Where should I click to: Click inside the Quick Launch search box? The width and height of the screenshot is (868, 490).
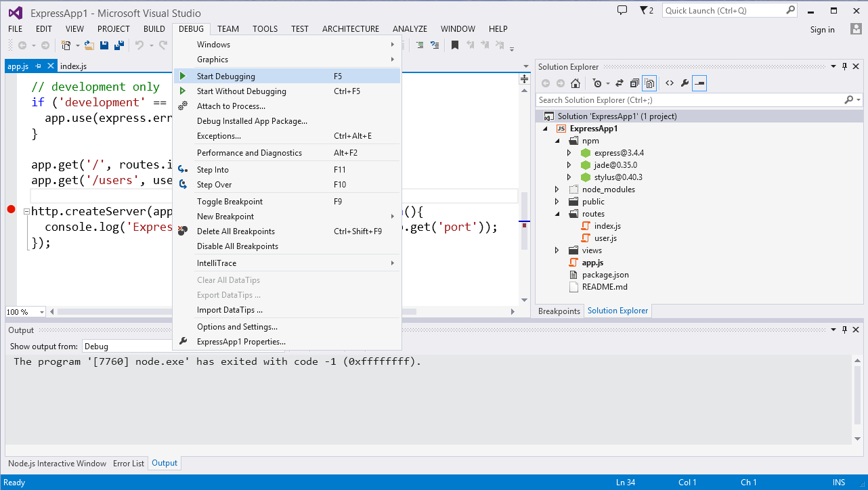pyautogui.click(x=724, y=10)
